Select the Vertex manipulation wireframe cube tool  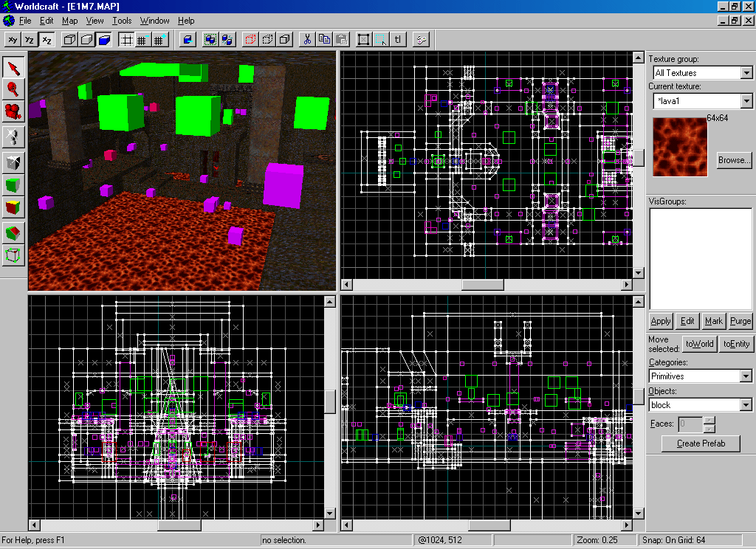tap(14, 256)
